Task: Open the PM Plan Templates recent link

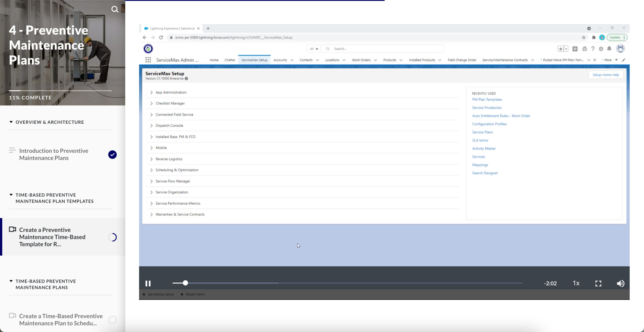Action: click(487, 100)
